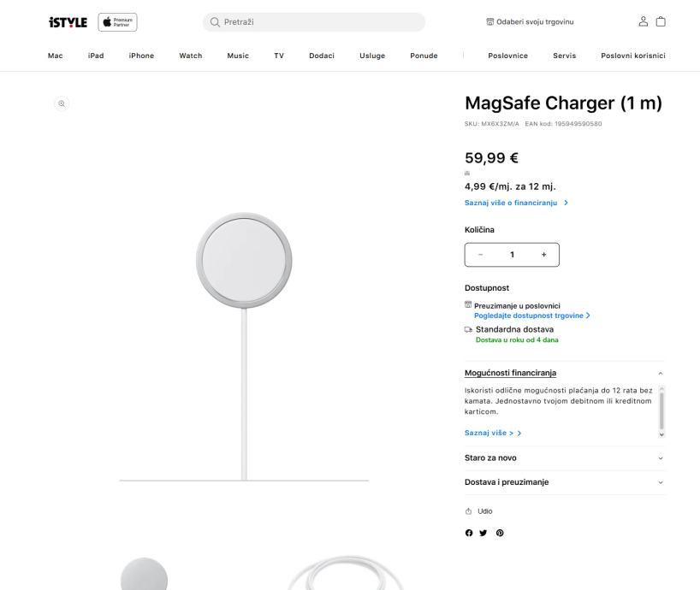Share on Facebook icon
Image resolution: width=700 pixels, height=590 pixels.
pos(469,533)
